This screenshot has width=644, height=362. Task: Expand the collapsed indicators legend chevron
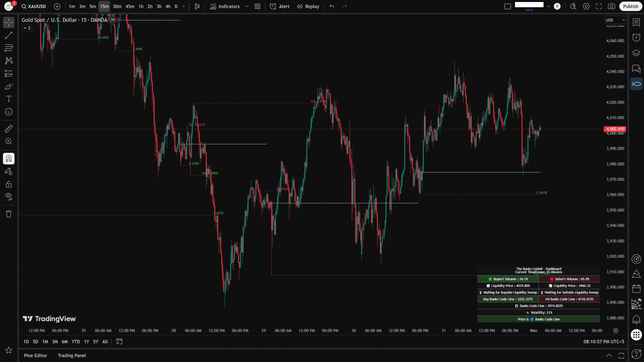[27, 28]
